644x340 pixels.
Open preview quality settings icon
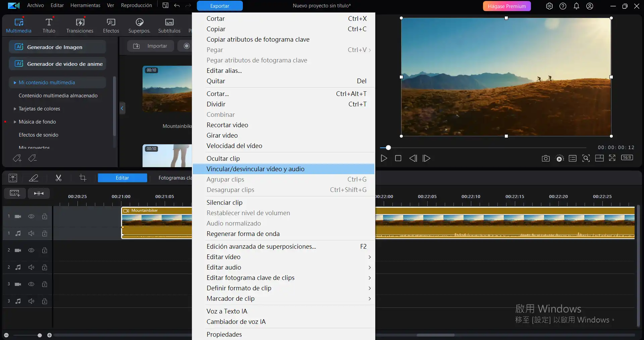pos(559,158)
